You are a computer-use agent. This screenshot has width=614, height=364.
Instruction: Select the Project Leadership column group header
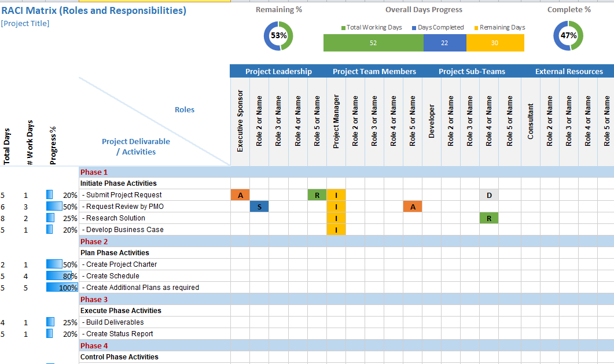coord(278,71)
